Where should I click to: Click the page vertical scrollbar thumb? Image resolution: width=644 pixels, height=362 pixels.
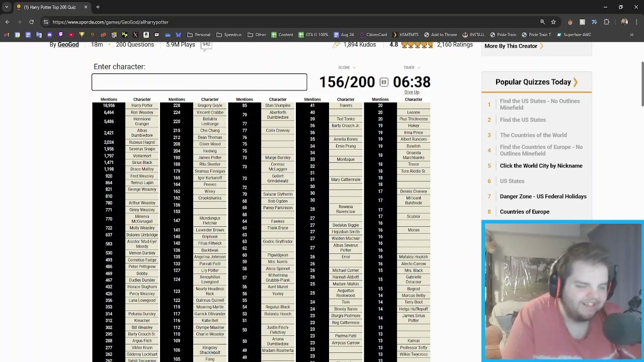(642, 84)
